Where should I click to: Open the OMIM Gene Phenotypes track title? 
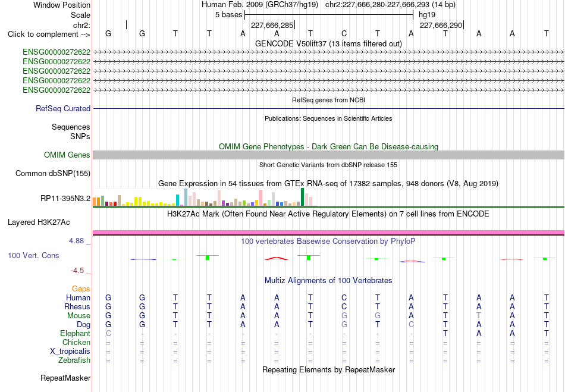click(328, 147)
